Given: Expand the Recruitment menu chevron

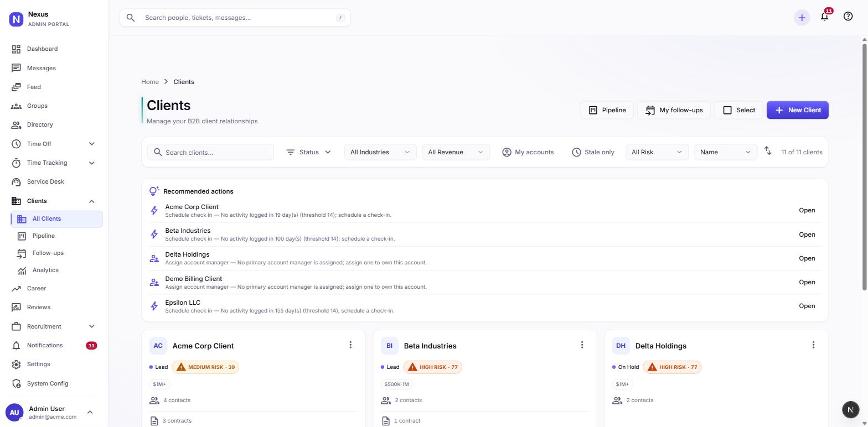Looking at the screenshot, I should coord(92,326).
